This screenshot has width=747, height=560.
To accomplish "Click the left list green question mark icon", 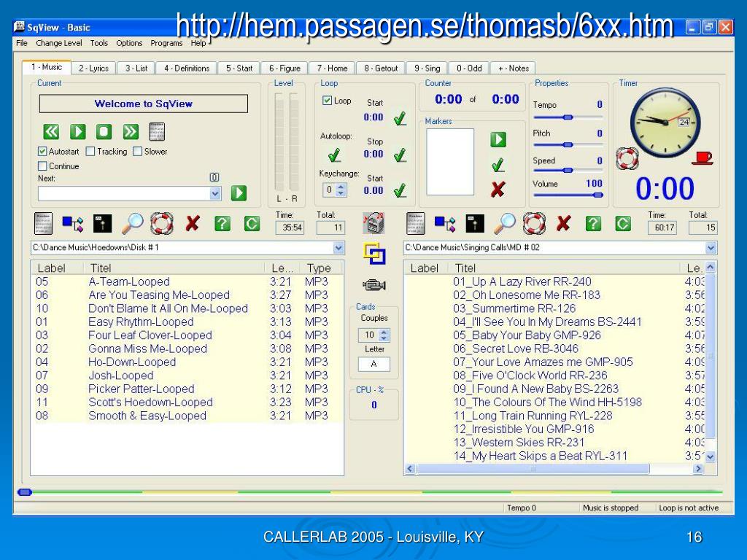I will [x=222, y=223].
